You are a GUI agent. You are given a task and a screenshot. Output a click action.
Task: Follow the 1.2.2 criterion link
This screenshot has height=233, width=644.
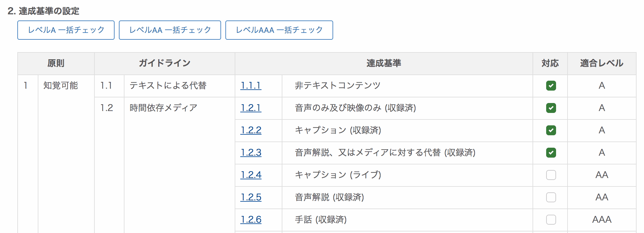click(251, 130)
